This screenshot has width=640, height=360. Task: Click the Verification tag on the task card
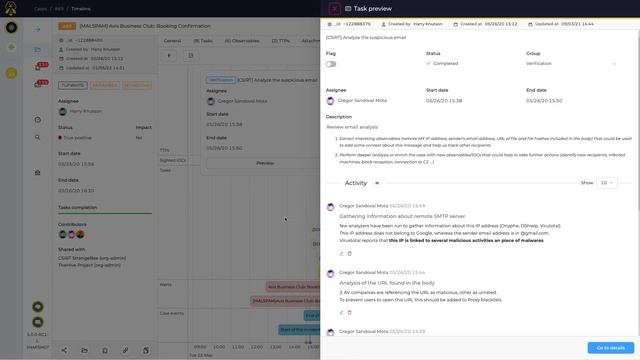(220, 80)
